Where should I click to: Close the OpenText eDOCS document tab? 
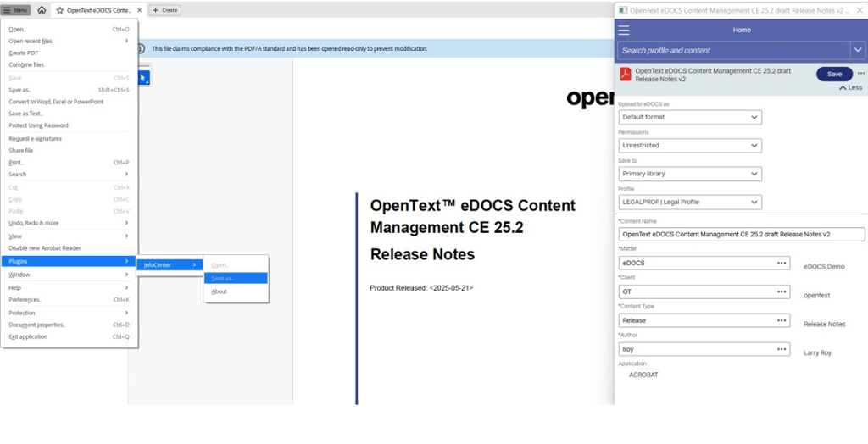point(139,10)
